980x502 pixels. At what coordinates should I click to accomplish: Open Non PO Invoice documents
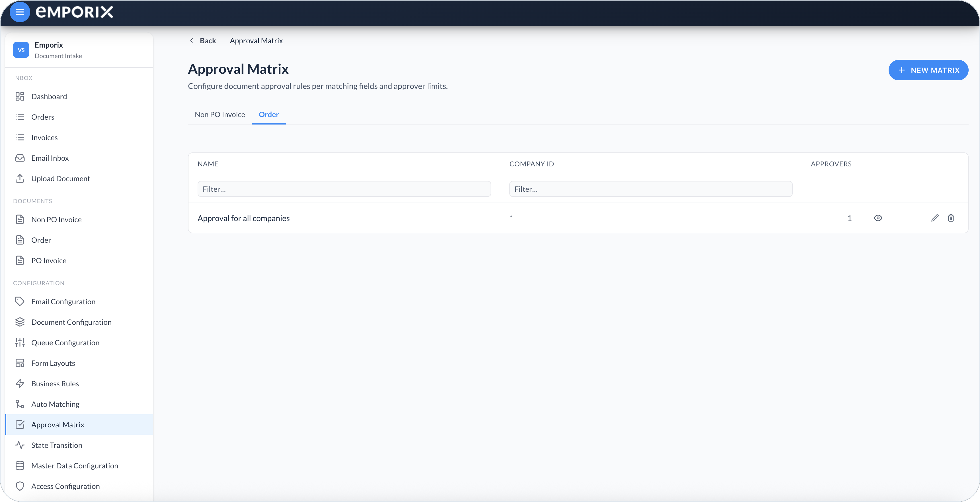79,220
